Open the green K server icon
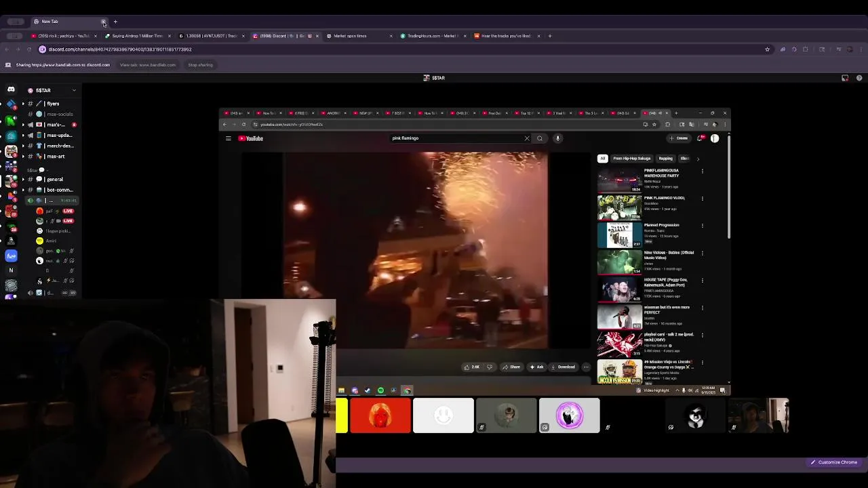Screen dimensions: 868x488 (11, 121)
